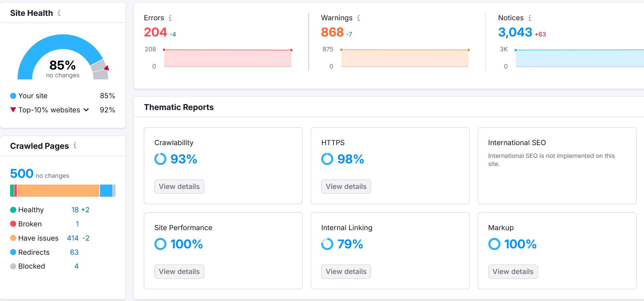View details for Crawlability report

(179, 187)
